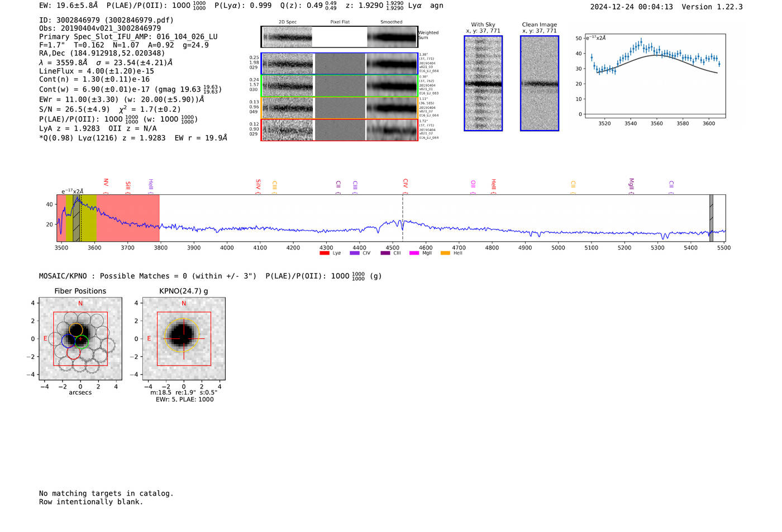Click the yellow aperture circle in the KPNO image
This screenshot has height=532, width=782.
[182, 336]
